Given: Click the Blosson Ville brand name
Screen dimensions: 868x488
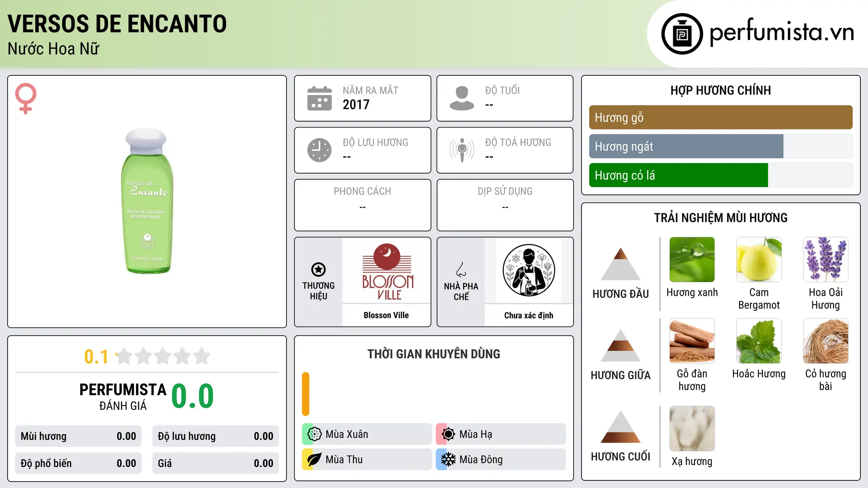Looking at the screenshot, I should pyautogui.click(x=386, y=315).
